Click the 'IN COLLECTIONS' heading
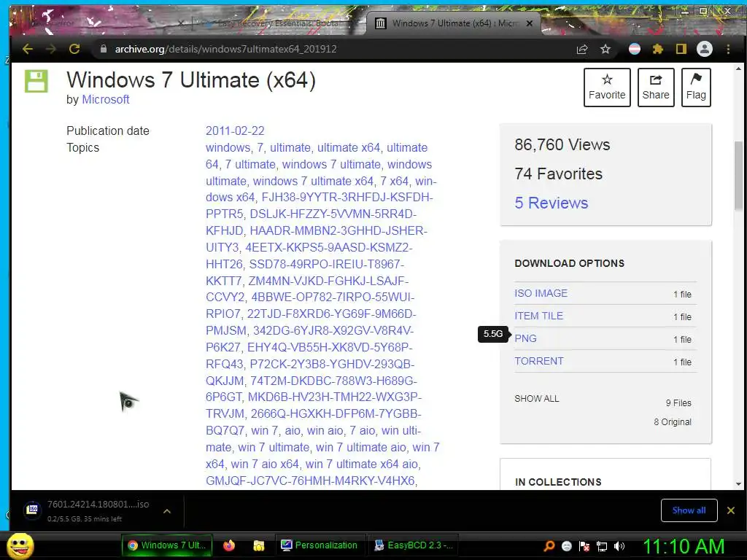This screenshot has height=560, width=747. point(558,482)
